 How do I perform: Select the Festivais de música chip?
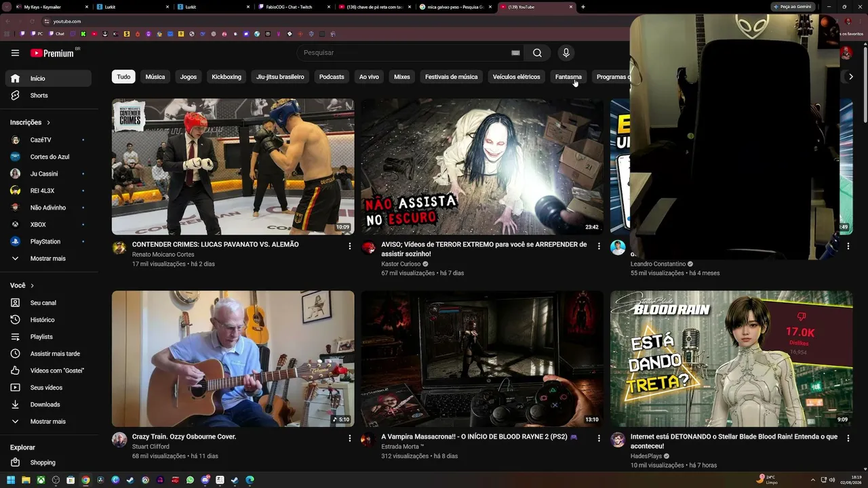(452, 77)
